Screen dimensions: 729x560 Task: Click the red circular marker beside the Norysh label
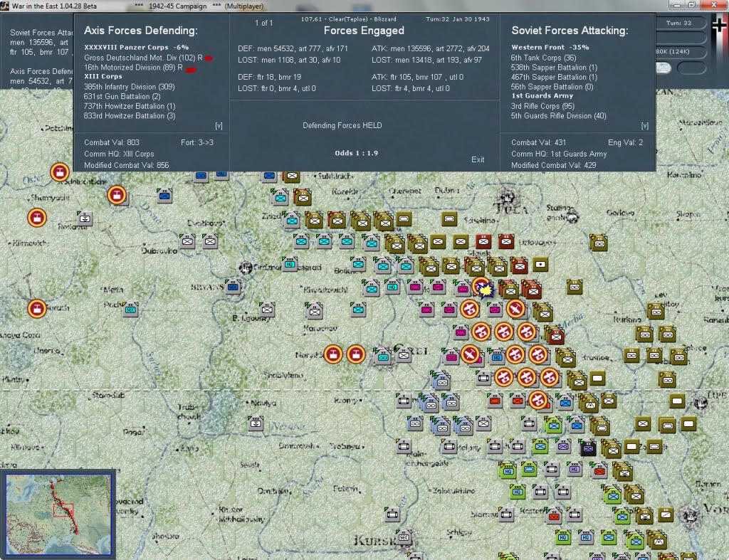point(333,354)
